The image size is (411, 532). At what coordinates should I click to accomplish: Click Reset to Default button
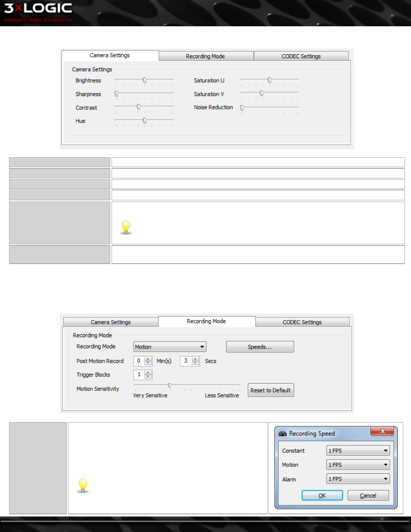(x=271, y=390)
